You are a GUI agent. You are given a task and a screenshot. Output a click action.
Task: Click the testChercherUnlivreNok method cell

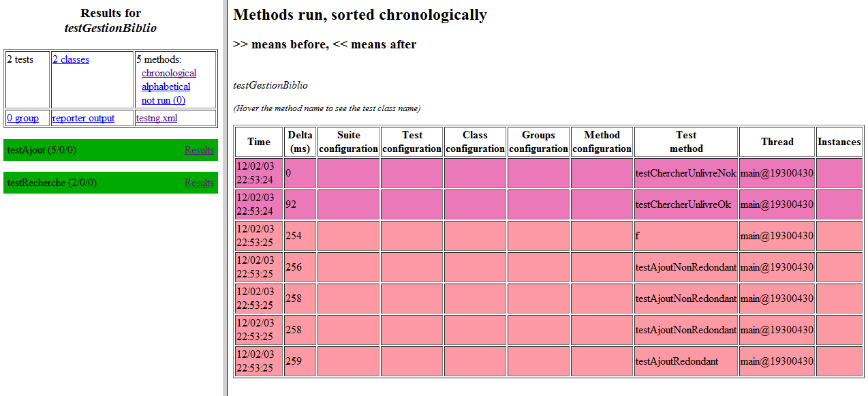pyautogui.click(x=685, y=173)
